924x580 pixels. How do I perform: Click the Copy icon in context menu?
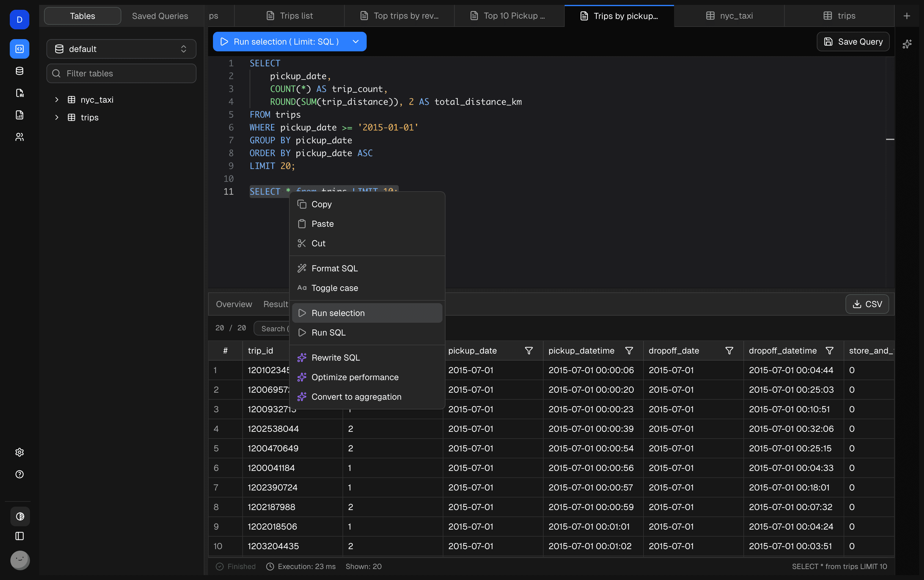tap(302, 204)
